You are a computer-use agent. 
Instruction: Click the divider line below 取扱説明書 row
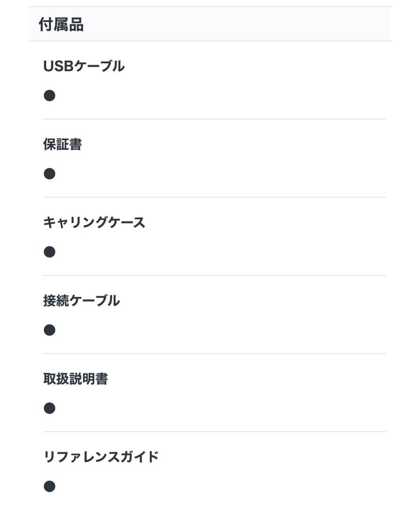click(215, 432)
